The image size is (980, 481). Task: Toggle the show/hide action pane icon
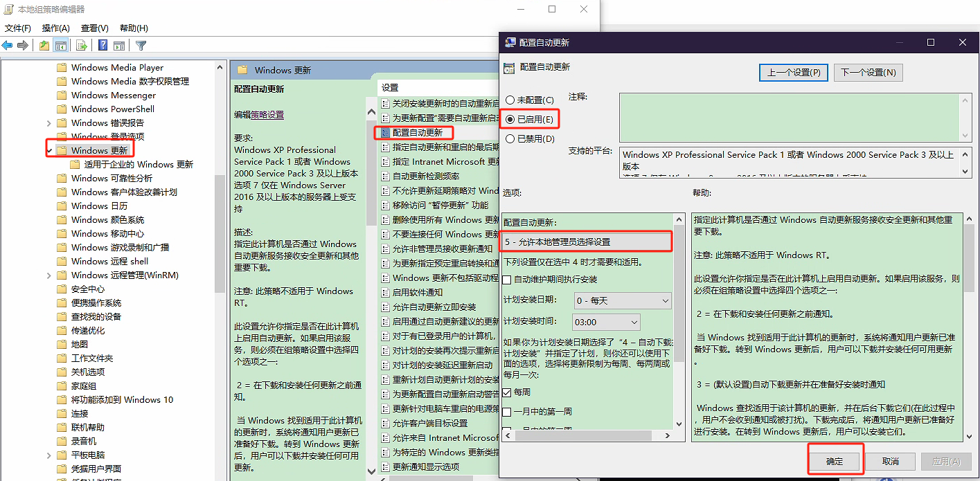click(119, 46)
